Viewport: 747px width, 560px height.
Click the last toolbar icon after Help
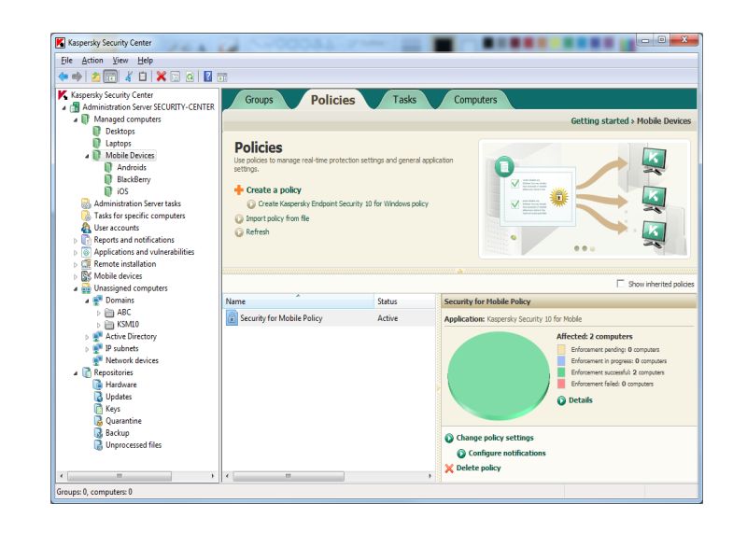pos(222,77)
